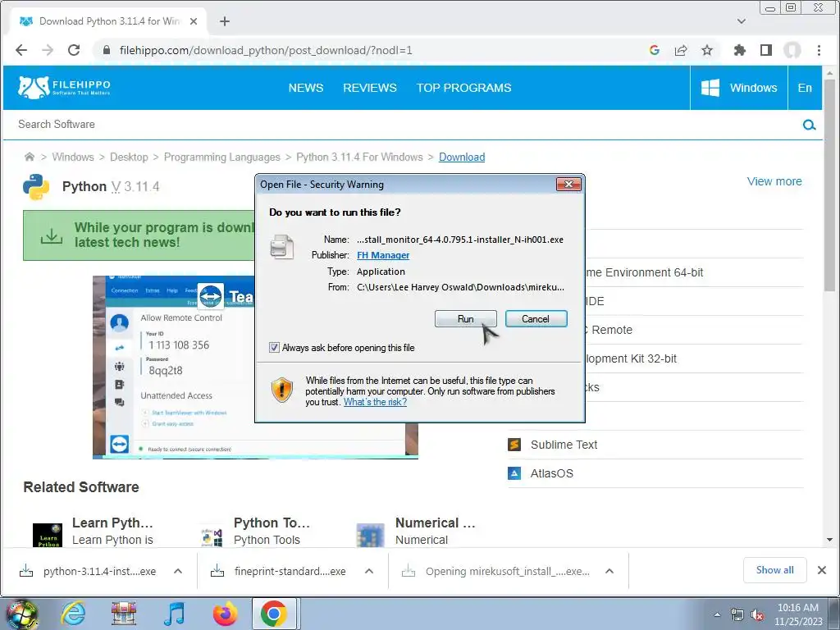The width and height of the screenshot is (840, 630).
Task: Open the NEWS section
Action: 306,88
